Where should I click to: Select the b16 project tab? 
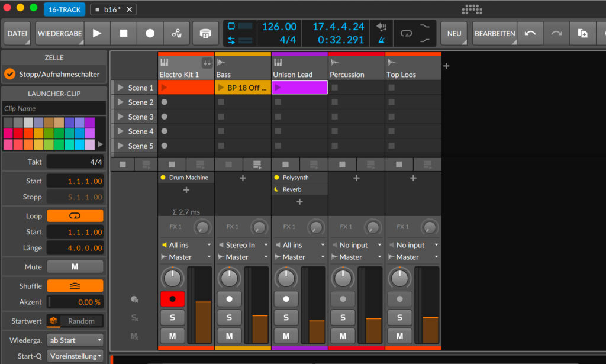[112, 9]
